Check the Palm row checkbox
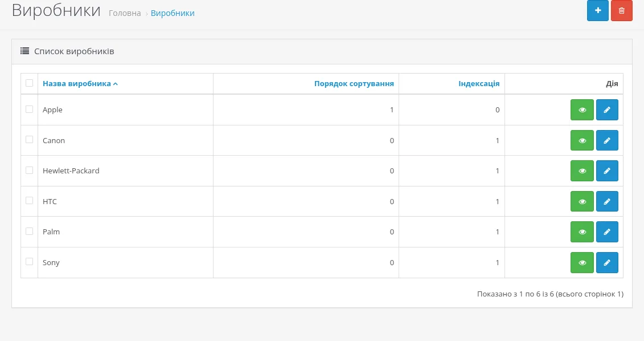 tap(29, 231)
